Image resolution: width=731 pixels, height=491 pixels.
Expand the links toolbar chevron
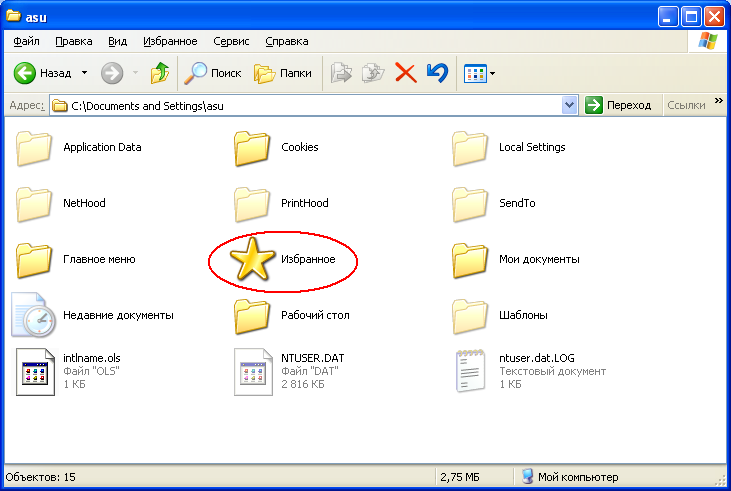coord(718,101)
